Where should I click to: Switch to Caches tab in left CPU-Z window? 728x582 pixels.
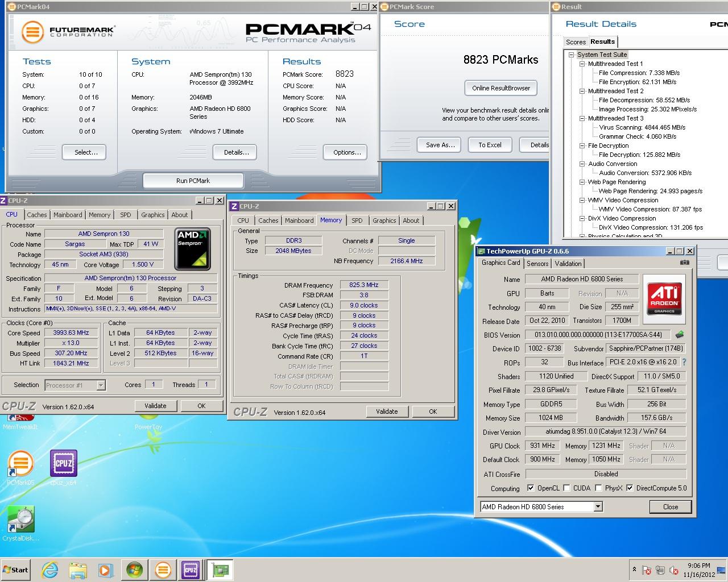tap(37, 215)
